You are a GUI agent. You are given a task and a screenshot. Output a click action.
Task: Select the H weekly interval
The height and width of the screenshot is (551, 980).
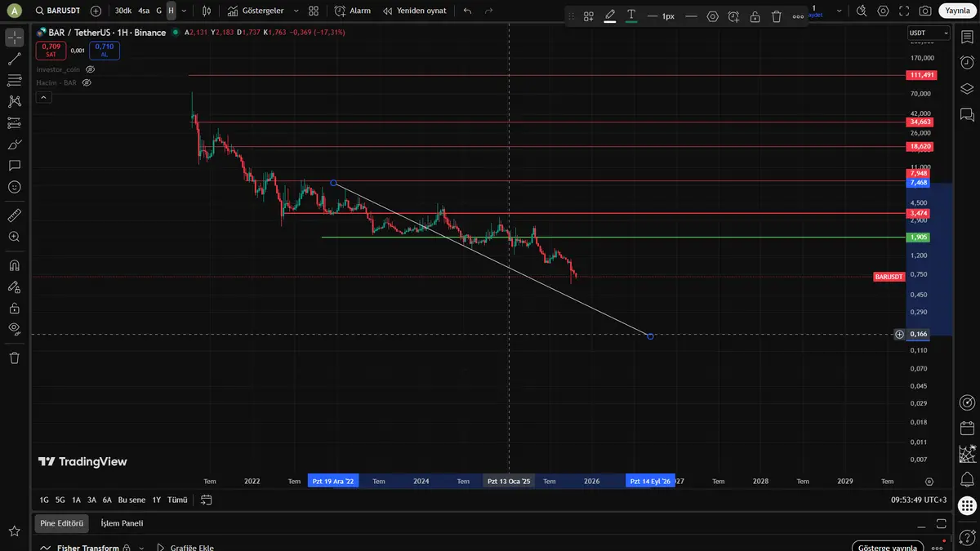(x=171, y=11)
